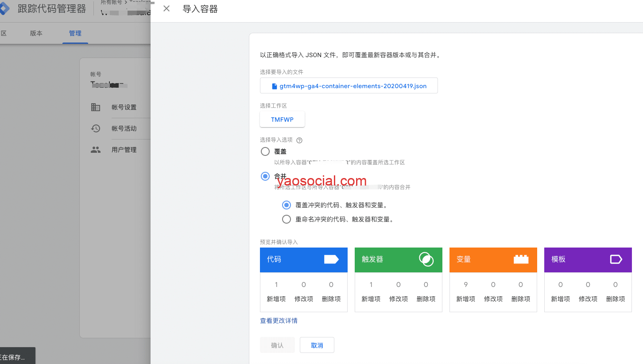Click the 取消 button
Viewport: 643px width, 364px height.
point(317,345)
